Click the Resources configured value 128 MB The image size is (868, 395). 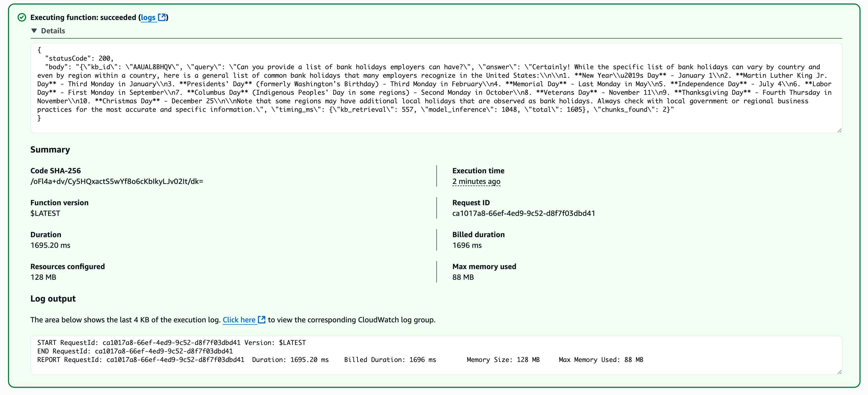pyautogui.click(x=43, y=277)
